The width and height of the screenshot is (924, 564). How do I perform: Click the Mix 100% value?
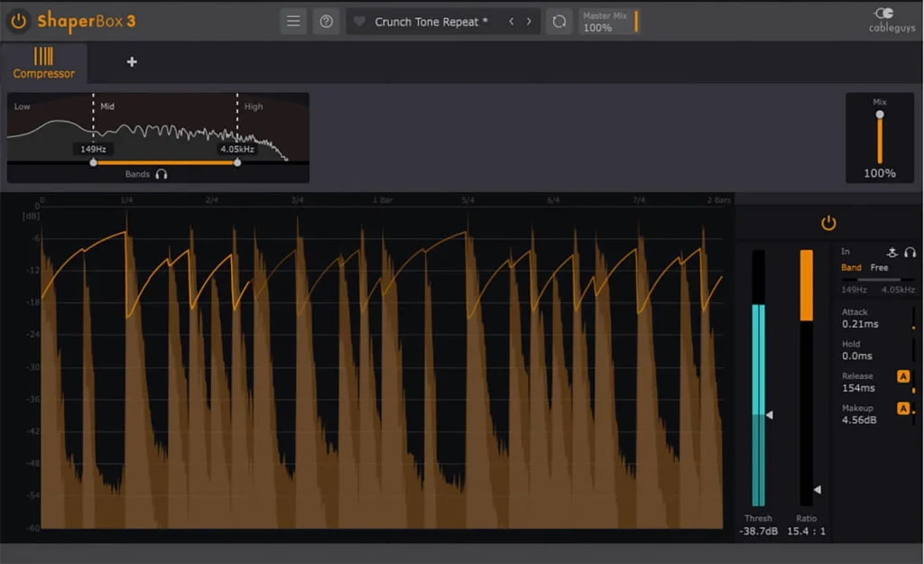(x=879, y=173)
